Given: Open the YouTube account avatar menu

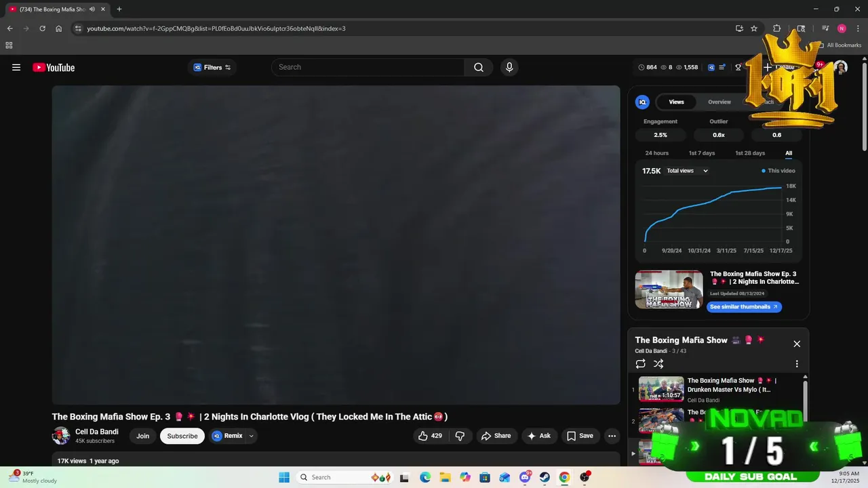Looking at the screenshot, I should coord(841,67).
